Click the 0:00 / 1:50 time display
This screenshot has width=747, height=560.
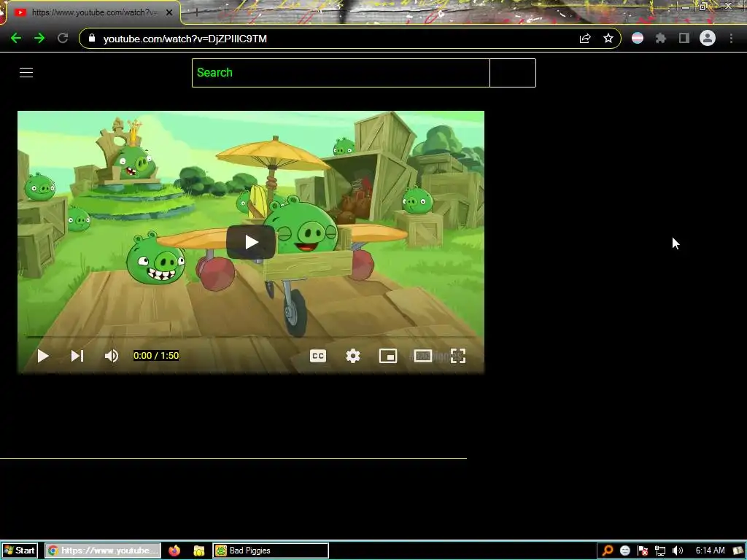pos(156,356)
